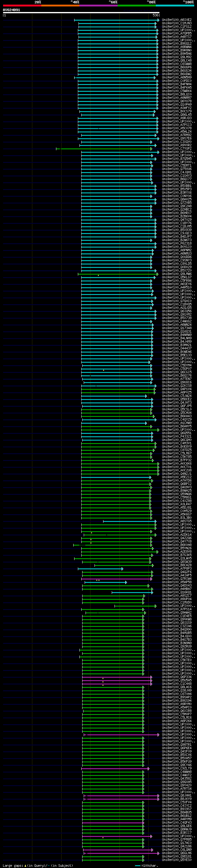This screenshot has height=868, width=197.
Task: Select hit label UniRef100_Q6YU78
Action: [177, 101]
